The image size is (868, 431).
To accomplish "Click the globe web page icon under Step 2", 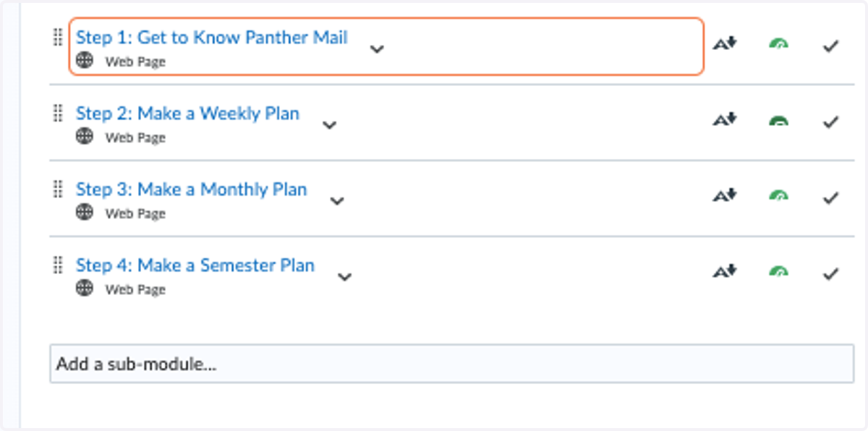I will point(85,137).
